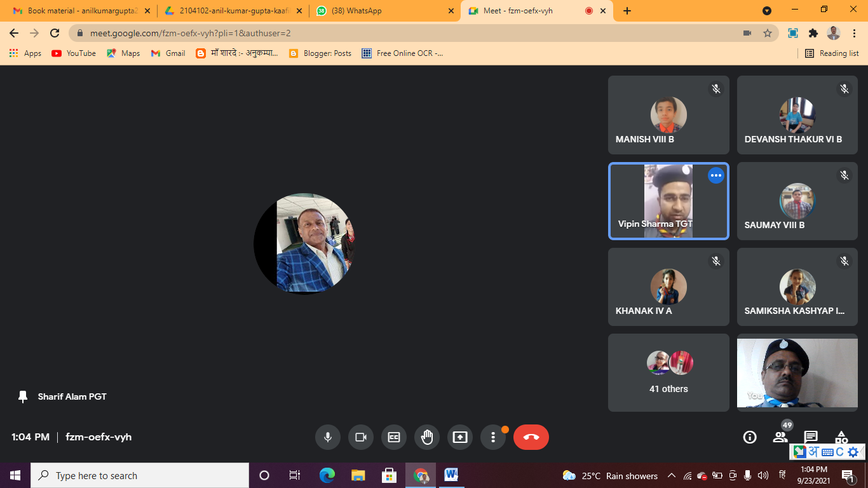
Task: Open Blogger: Posts bookmark
Action: pyautogui.click(x=320, y=53)
